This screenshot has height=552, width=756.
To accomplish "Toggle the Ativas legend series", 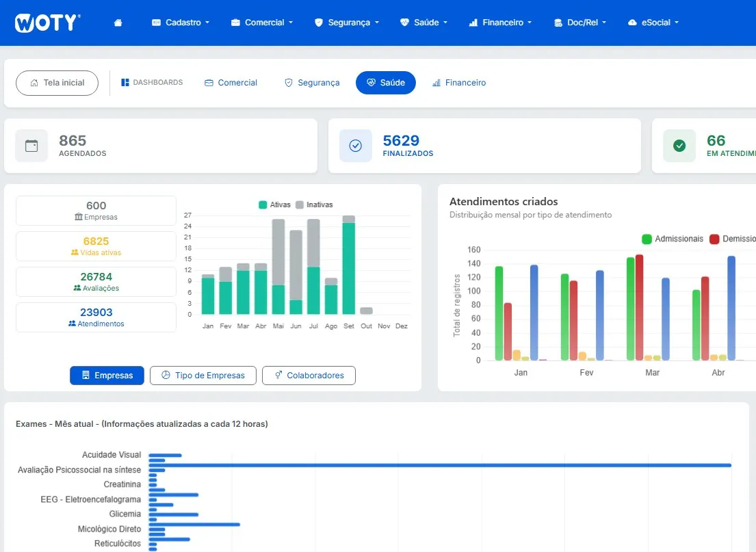I will 275,205.
